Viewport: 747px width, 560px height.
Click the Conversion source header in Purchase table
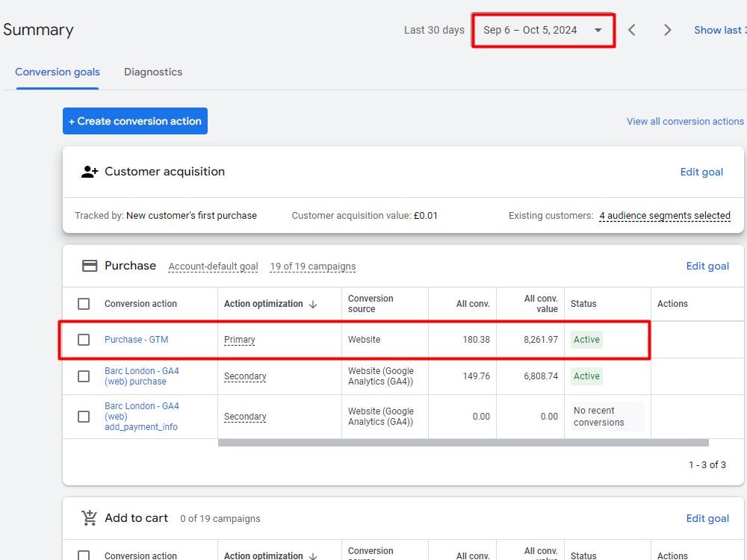click(371, 304)
